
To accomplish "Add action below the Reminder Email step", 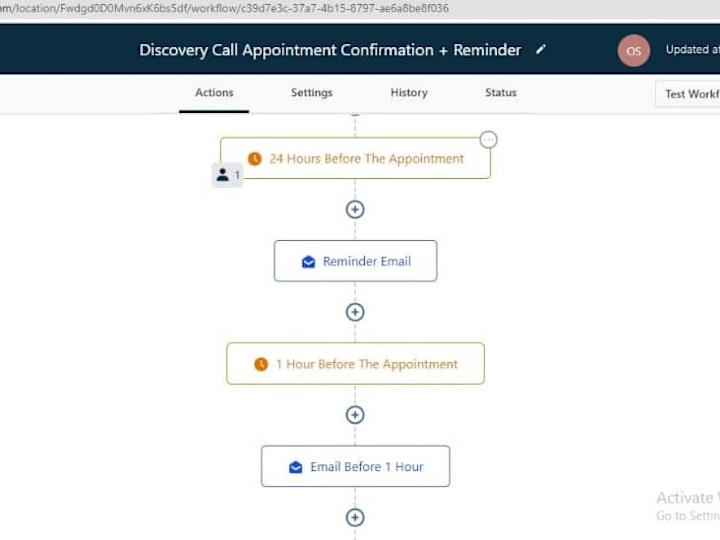I will tap(355, 312).
